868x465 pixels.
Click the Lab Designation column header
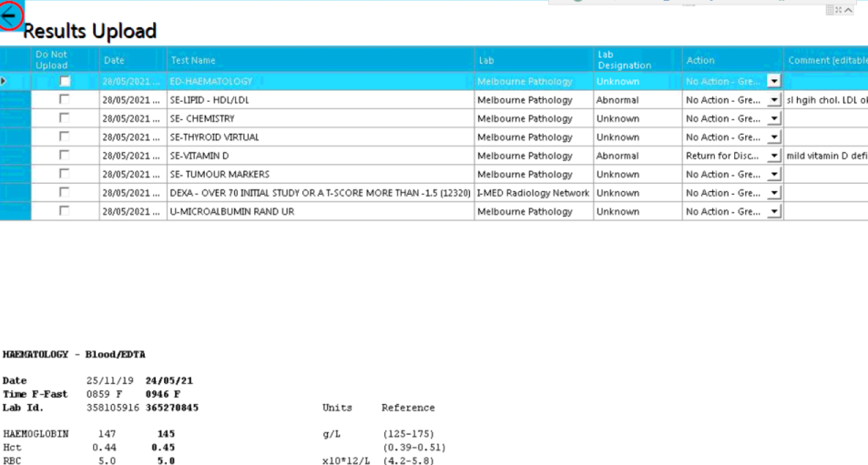tap(636, 60)
